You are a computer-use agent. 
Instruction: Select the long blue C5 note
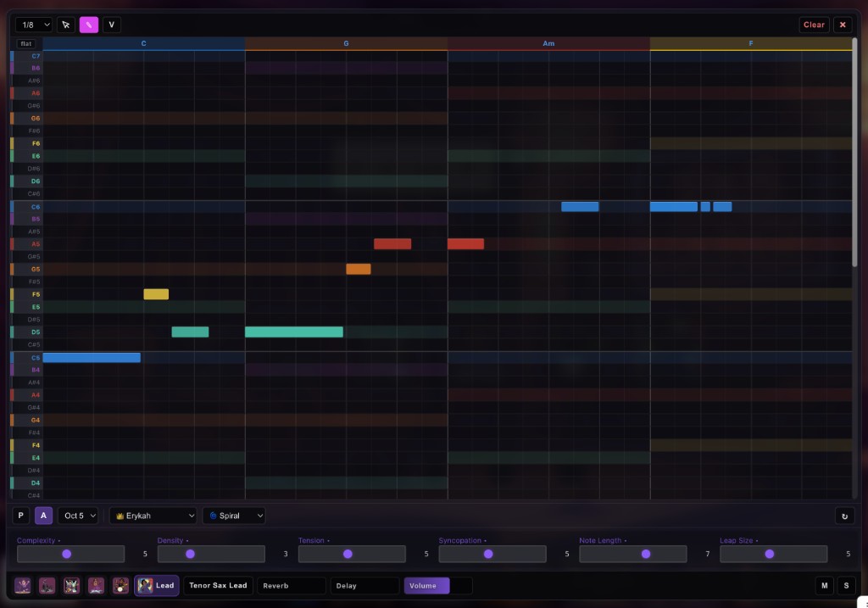pos(92,358)
